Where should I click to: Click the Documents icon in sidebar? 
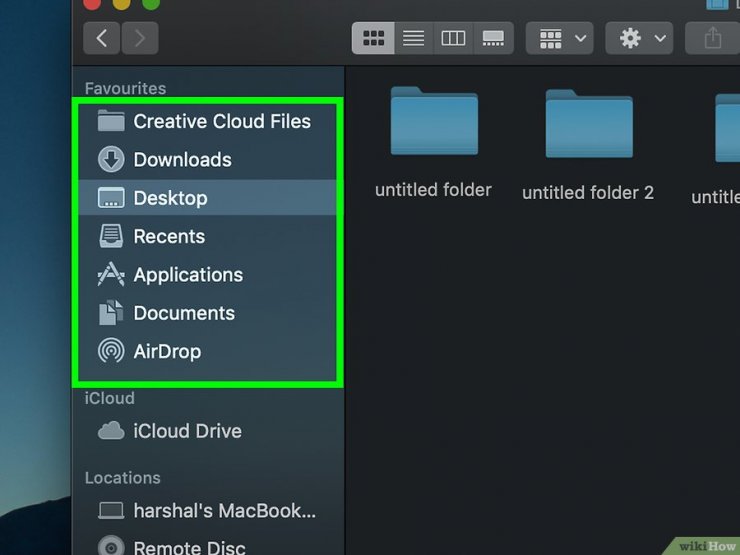point(111,312)
